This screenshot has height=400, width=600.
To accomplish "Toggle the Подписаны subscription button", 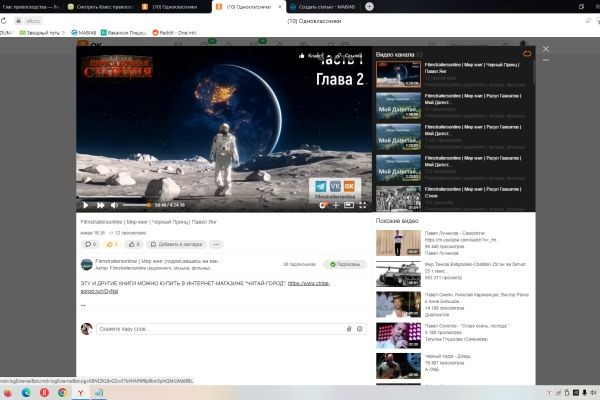I will 344,264.
